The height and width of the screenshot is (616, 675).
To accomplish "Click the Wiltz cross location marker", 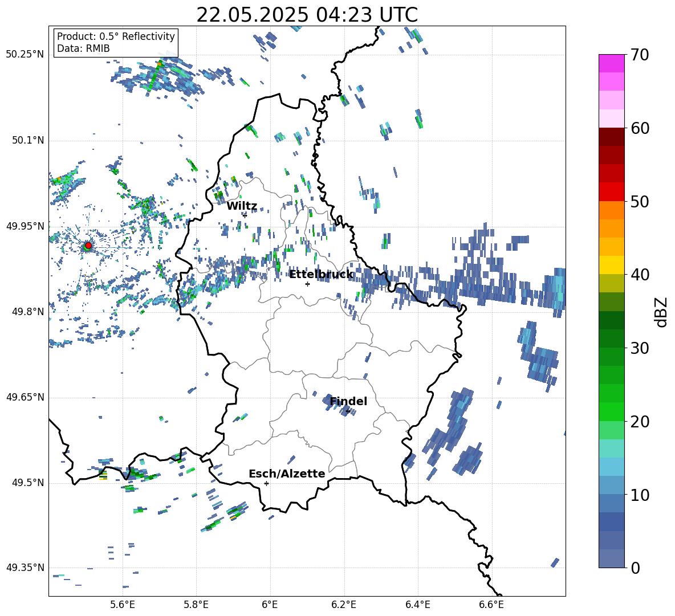I will click(245, 215).
